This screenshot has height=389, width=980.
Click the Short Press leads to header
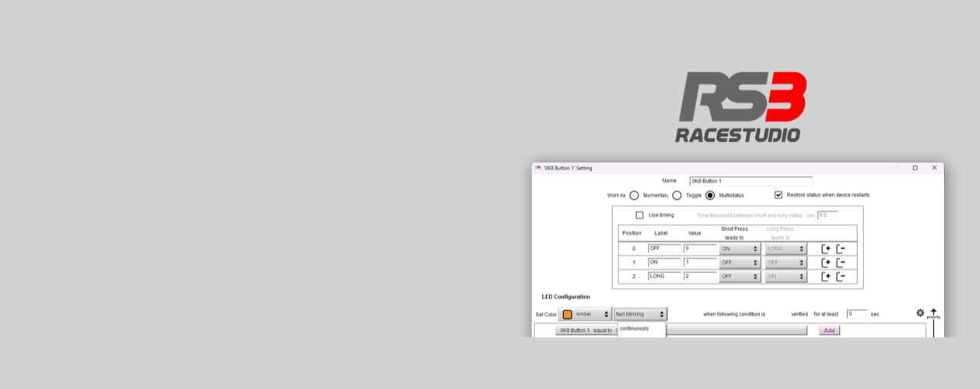click(734, 233)
